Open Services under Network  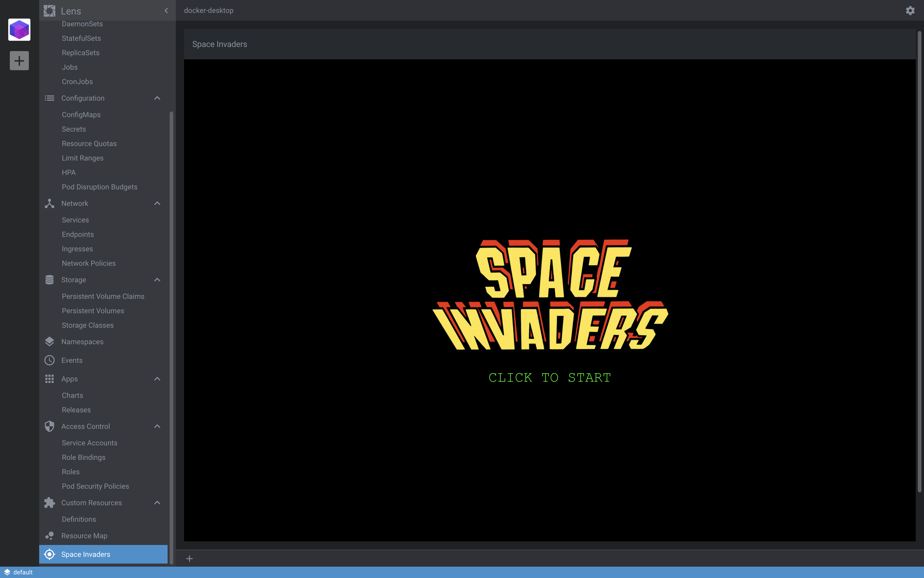click(75, 220)
